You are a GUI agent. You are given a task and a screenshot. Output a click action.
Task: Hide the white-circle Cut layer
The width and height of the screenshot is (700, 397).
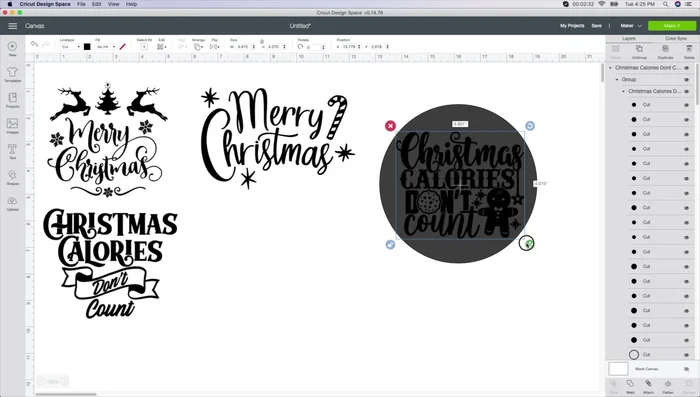[687, 355]
